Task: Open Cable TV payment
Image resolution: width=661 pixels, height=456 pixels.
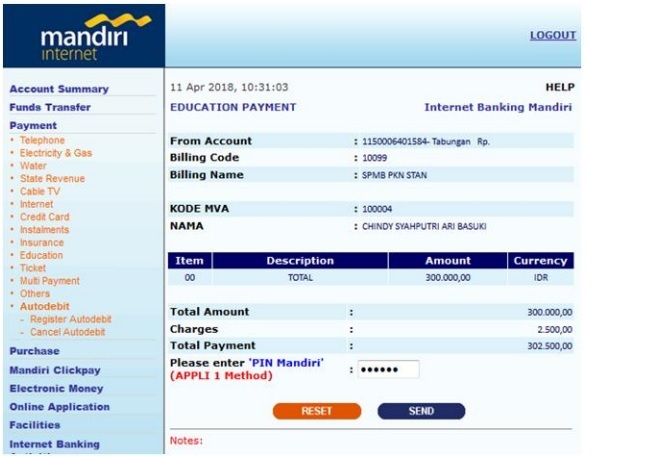Action: [x=40, y=191]
